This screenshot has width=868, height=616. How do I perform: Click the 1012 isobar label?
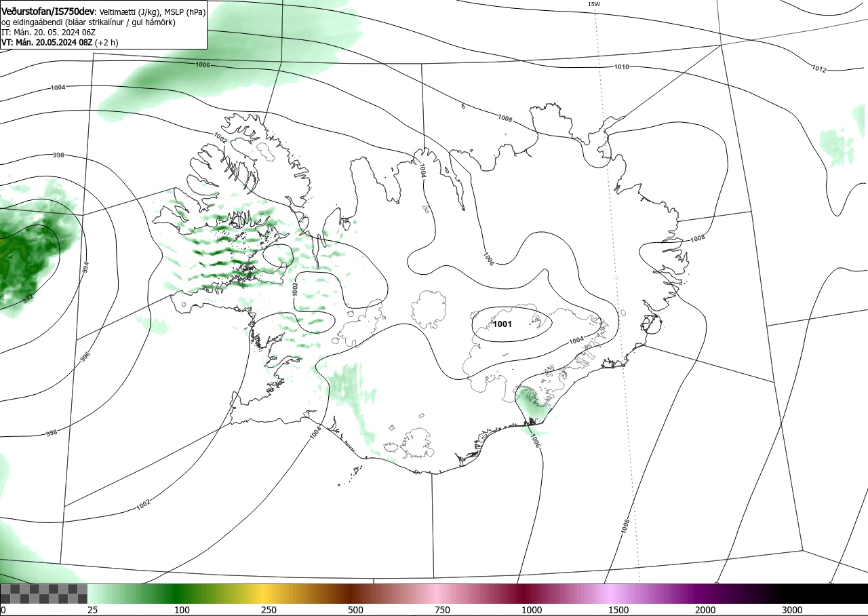pyautogui.click(x=818, y=69)
